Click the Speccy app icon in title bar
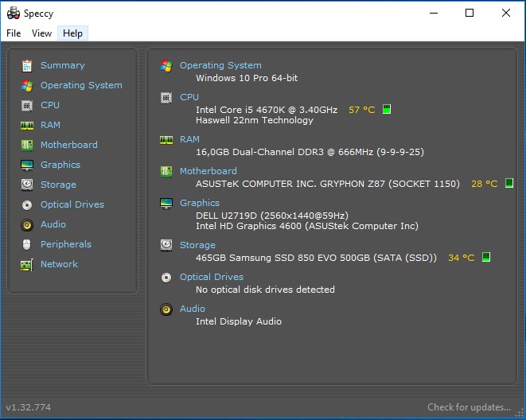This screenshot has height=420, width=526. pyautogui.click(x=14, y=13)
